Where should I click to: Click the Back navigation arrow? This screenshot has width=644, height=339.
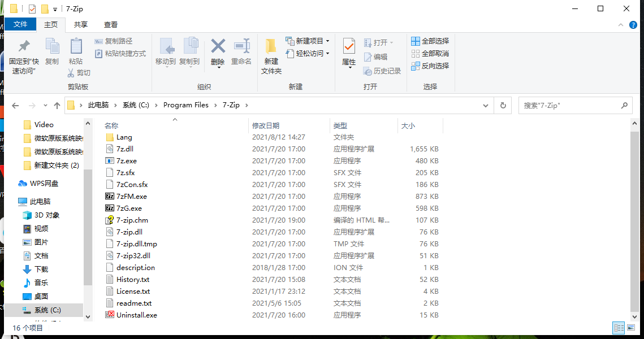click(15, 106)
